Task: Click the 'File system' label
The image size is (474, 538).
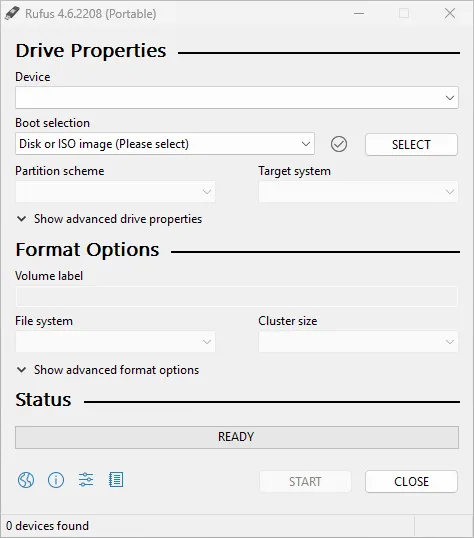Action: (44, 321)
